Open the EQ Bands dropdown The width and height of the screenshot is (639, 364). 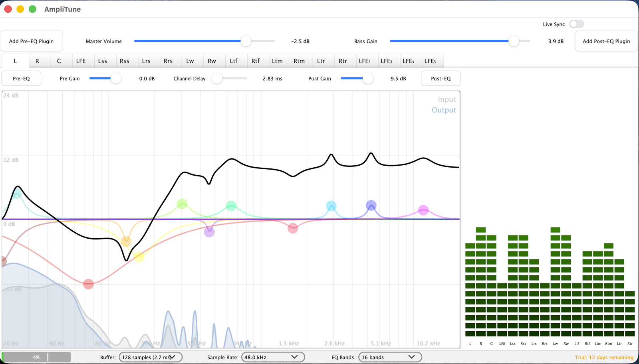390,357
